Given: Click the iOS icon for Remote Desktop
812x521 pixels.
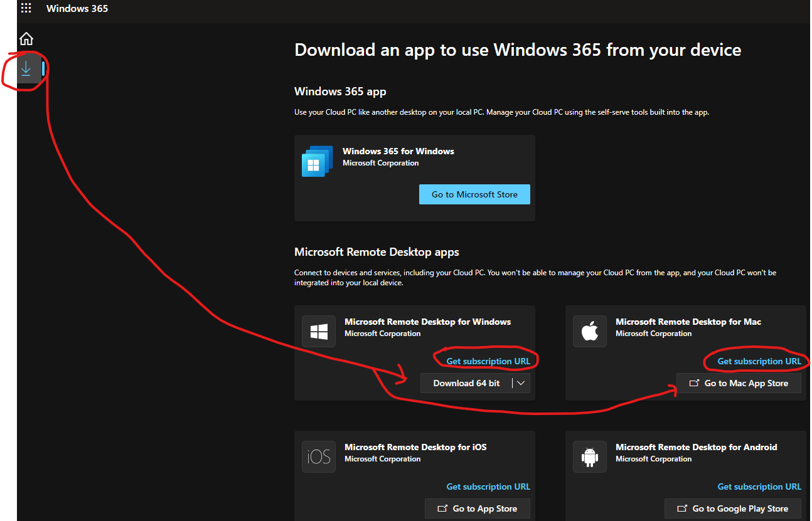Looking at the screenshot, I should click(319, 457).
